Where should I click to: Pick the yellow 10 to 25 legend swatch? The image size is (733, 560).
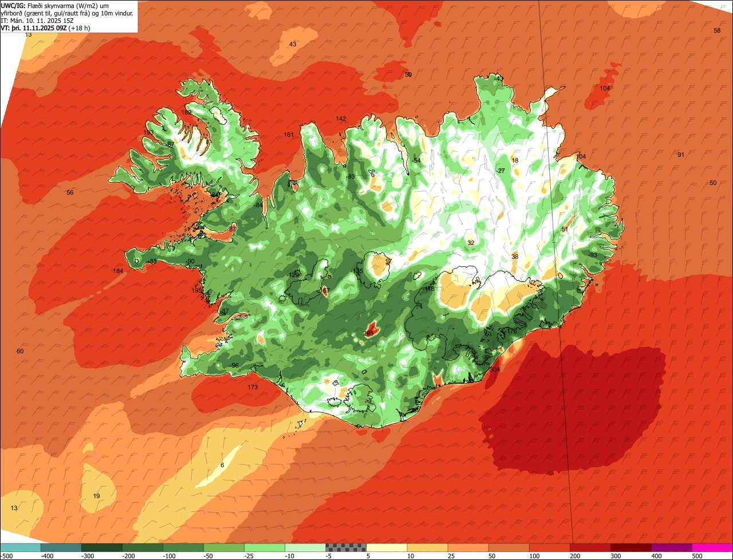click(427, 547)
